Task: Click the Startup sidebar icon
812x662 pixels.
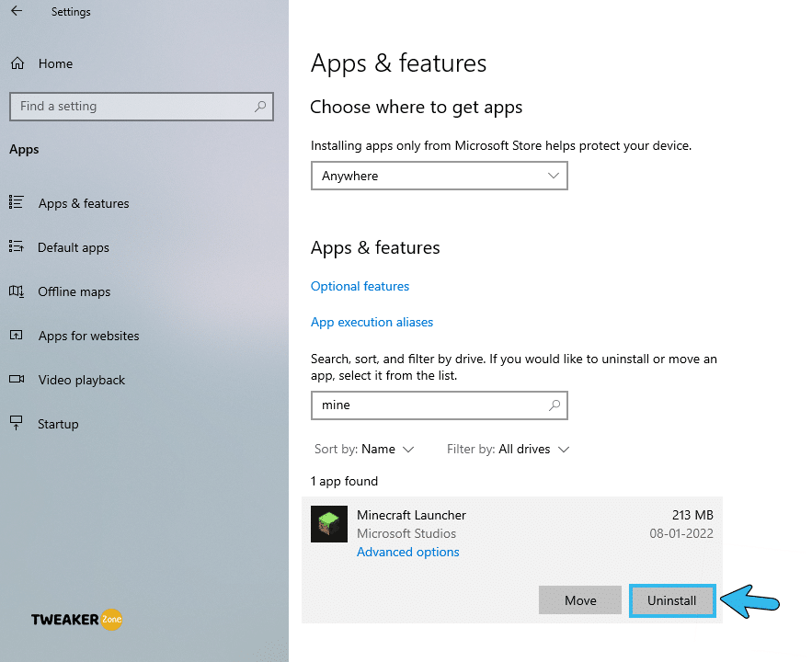Action: 16,423
